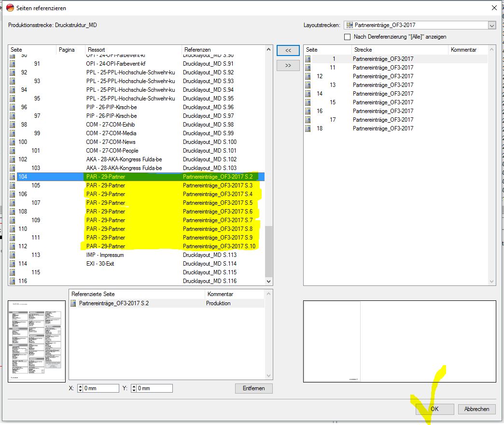504x425 pixels.
Task: Open the Layoutstrecken dropdown
Action: pyautogui.click(x=491, y=25)
